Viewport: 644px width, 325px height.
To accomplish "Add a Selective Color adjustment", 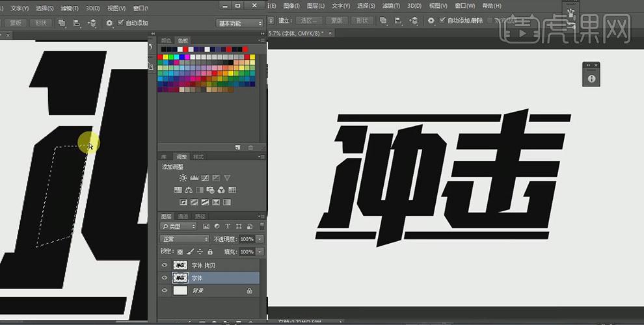I will pos(216,202).
